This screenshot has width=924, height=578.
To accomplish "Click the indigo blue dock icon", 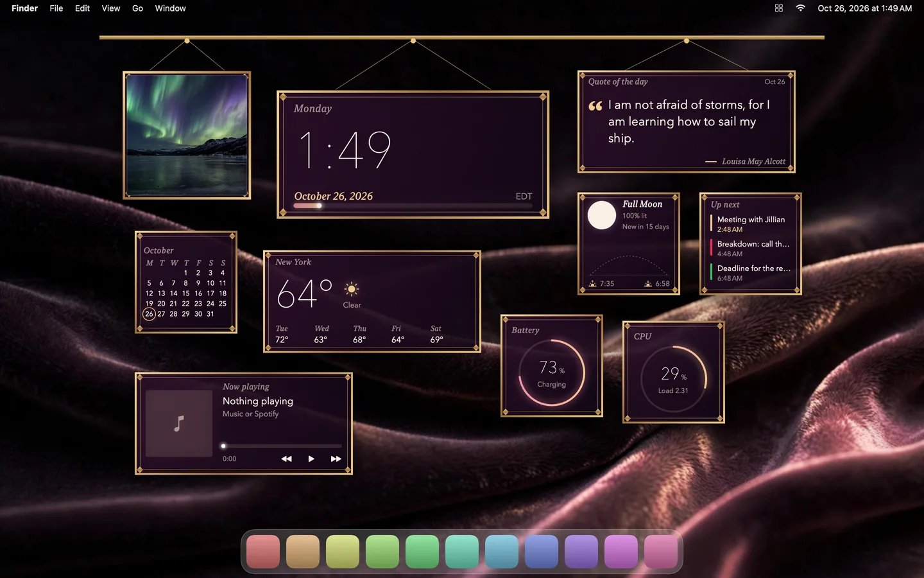I will tap(542, 552).
